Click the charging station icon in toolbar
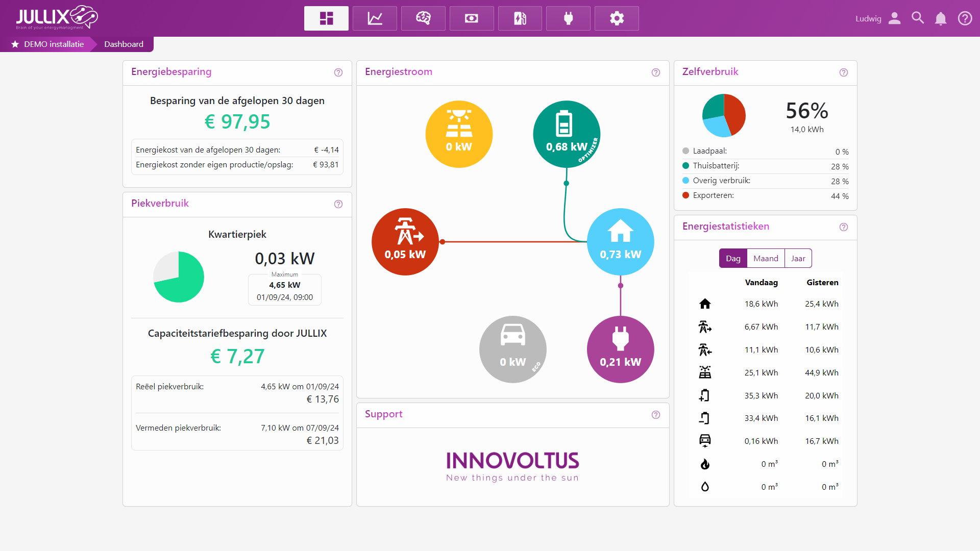Screen dimensions: 980x551 pyautogui.click(x=520, y=18)
